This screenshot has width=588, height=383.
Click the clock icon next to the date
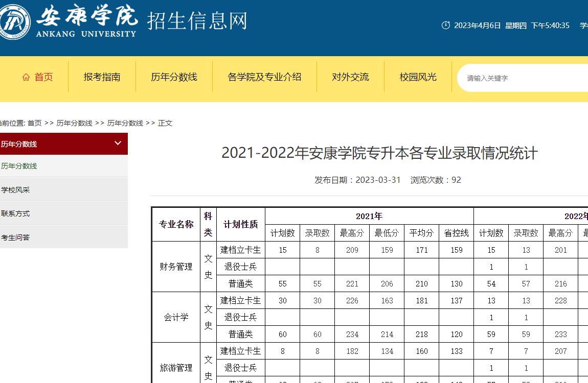coord(445,26)
